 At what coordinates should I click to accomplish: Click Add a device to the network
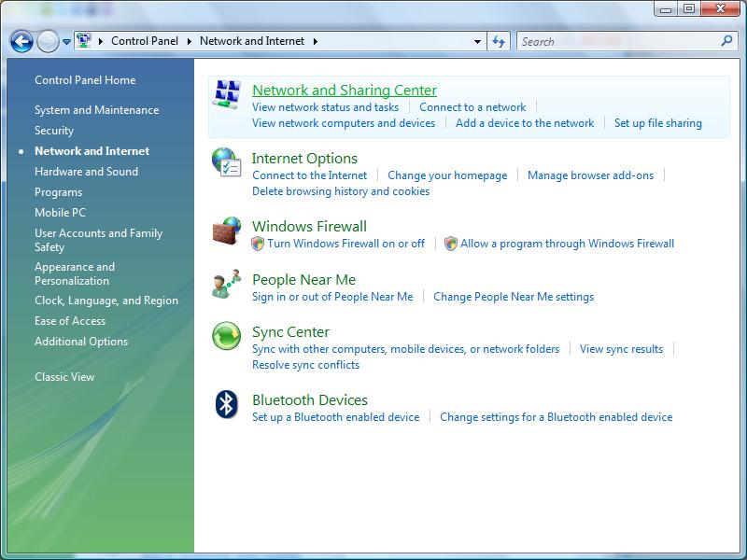[525, 123]
